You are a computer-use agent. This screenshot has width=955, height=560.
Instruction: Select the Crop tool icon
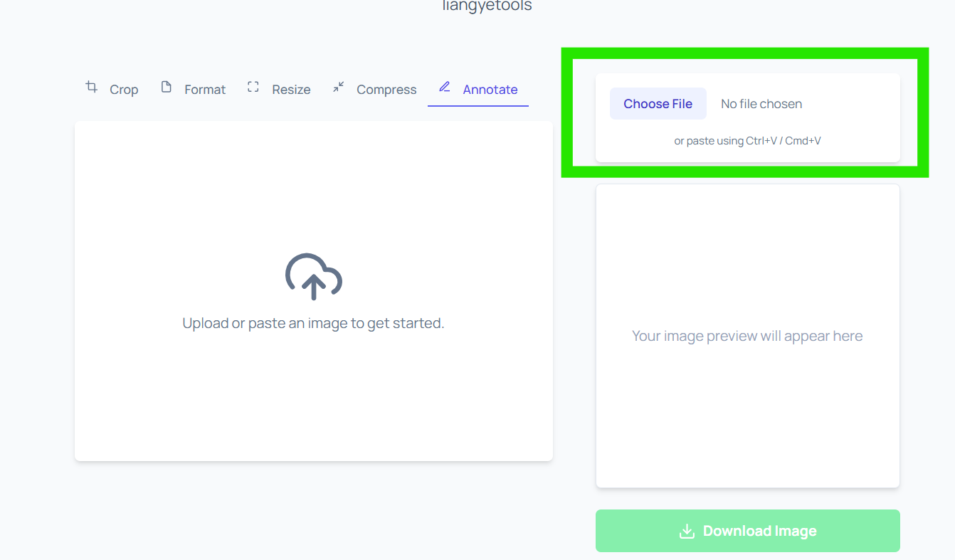coord(91,86)
